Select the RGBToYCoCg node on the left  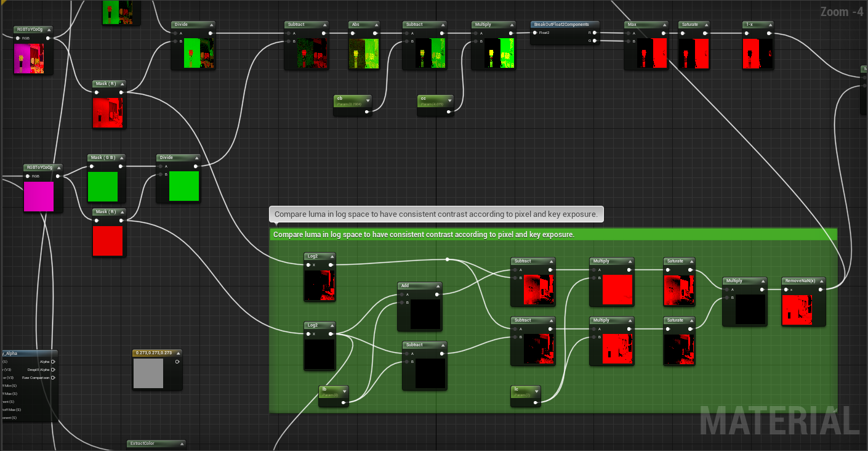point(39,166)
